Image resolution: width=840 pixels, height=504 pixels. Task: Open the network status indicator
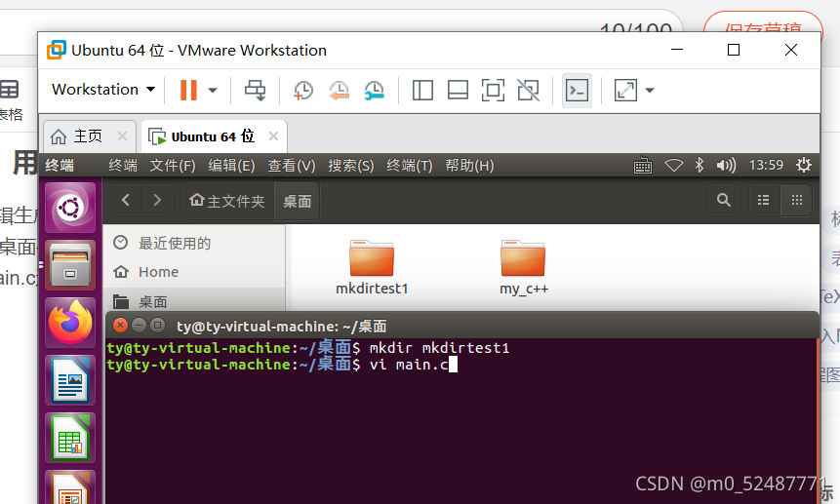[x=674, y=166]
